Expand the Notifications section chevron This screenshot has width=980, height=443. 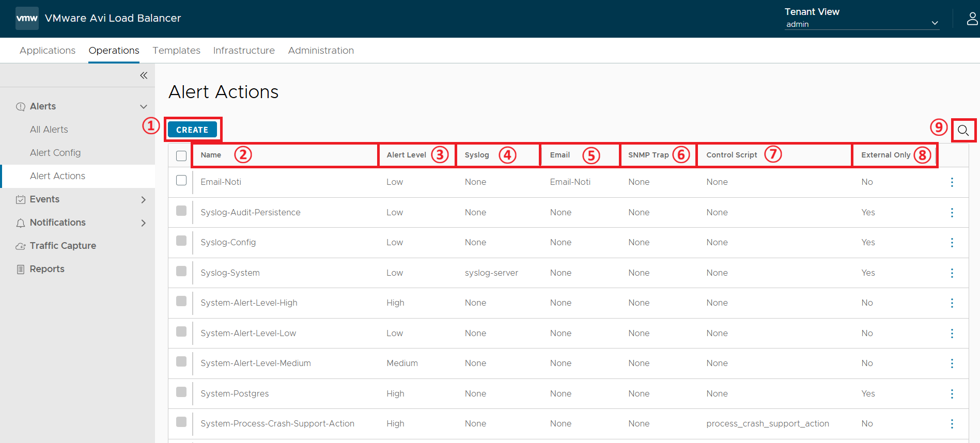click(144, 223)
